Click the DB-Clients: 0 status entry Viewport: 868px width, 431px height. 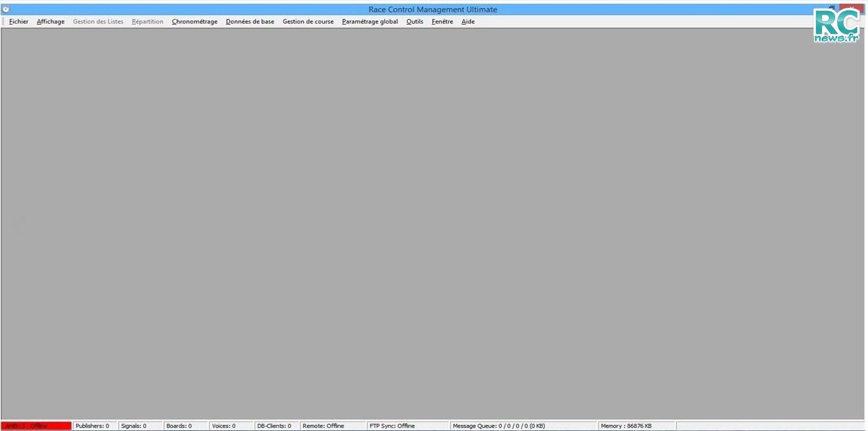pyautogui.click(x=277, y=426)
